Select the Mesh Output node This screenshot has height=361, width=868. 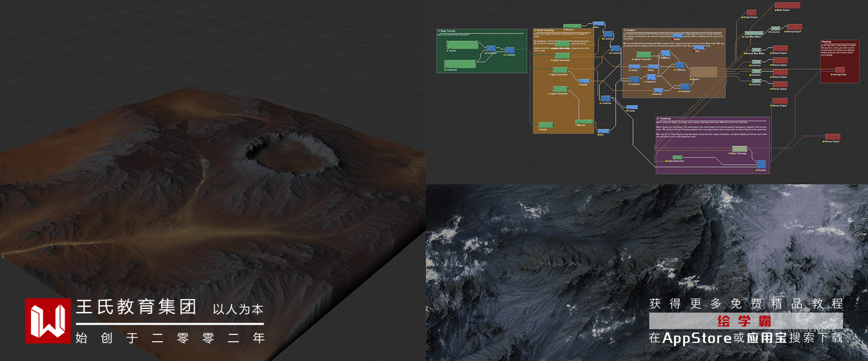tap(787, 5)
